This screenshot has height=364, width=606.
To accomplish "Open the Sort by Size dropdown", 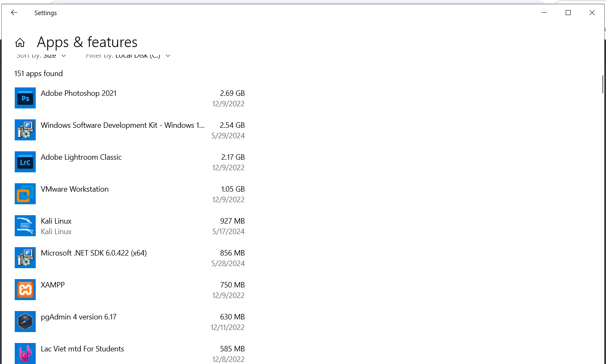I will coord(41,55).
